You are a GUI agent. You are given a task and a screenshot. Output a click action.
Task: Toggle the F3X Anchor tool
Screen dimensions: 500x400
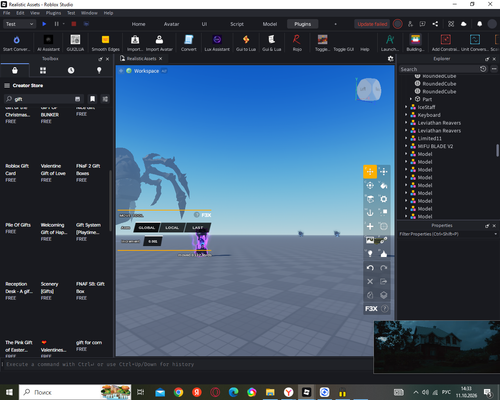(x=370, y=213)
